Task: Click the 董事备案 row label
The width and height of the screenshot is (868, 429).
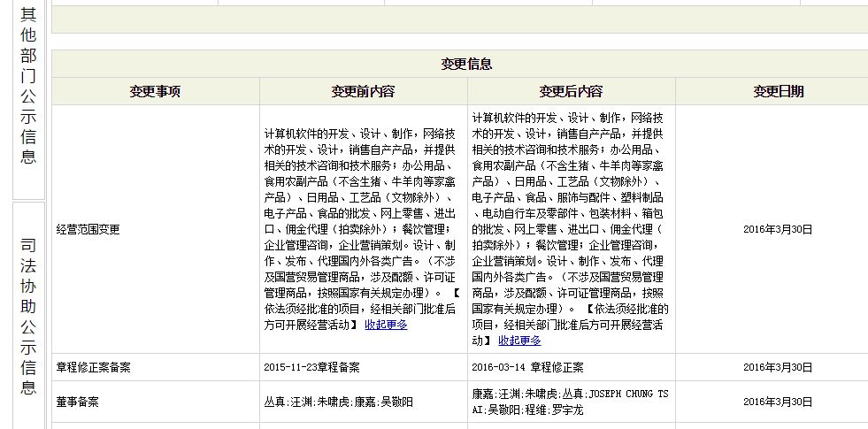Action: point(77,402)
